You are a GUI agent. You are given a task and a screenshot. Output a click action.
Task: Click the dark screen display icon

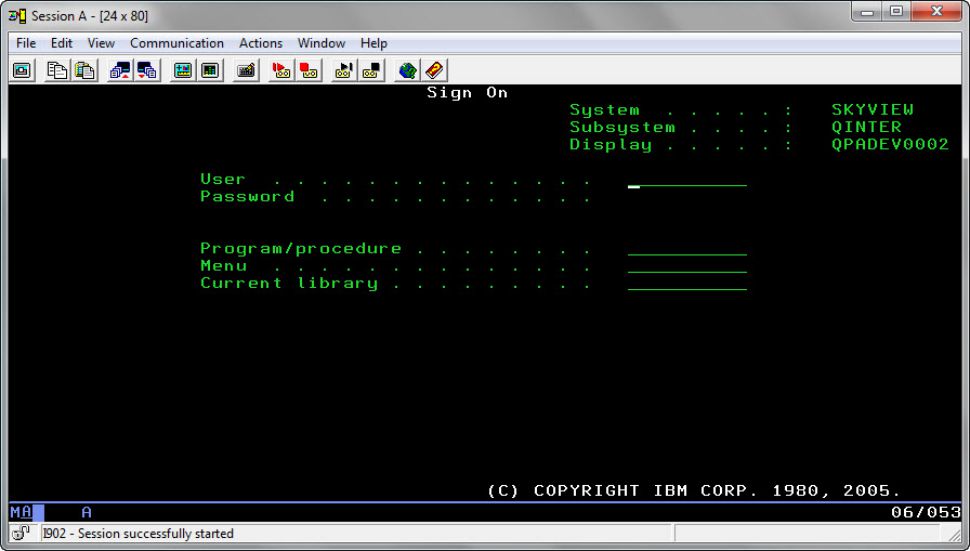[210, 70]
